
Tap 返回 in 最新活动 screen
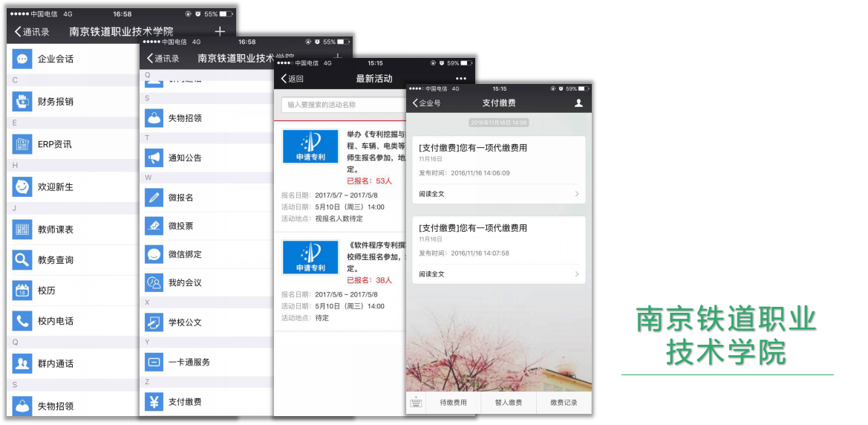click(x=293, y=79)
